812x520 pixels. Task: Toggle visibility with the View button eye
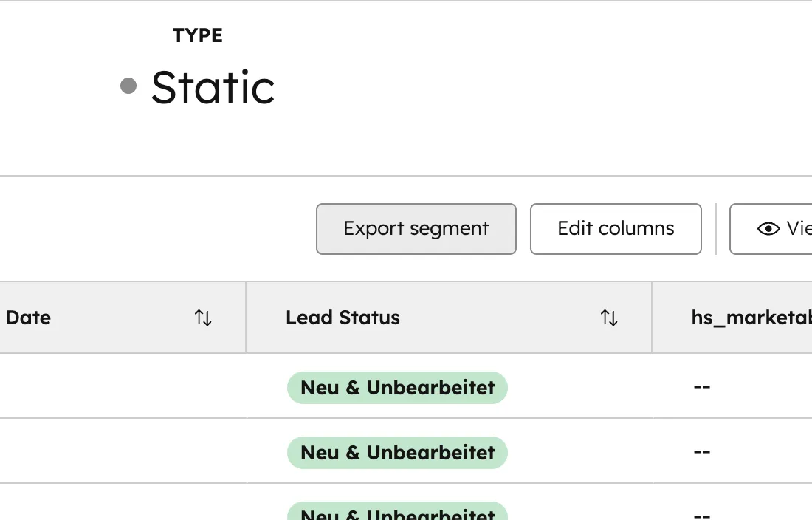click(768, 229)
